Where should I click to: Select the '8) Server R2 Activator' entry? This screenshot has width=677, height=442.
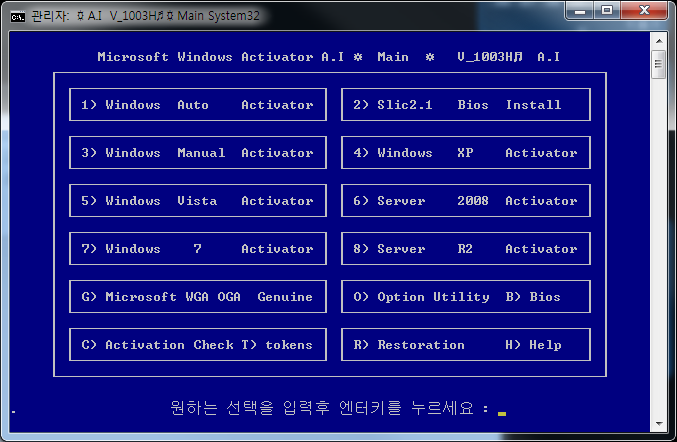(465, 248)
